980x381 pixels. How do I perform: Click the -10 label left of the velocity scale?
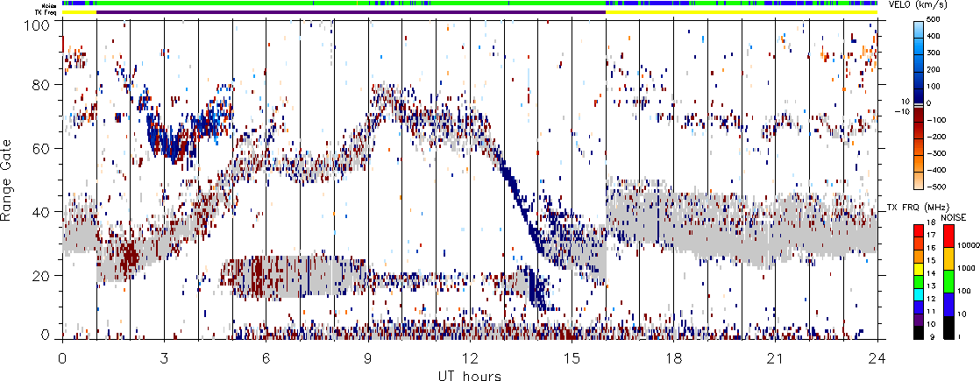902,111
